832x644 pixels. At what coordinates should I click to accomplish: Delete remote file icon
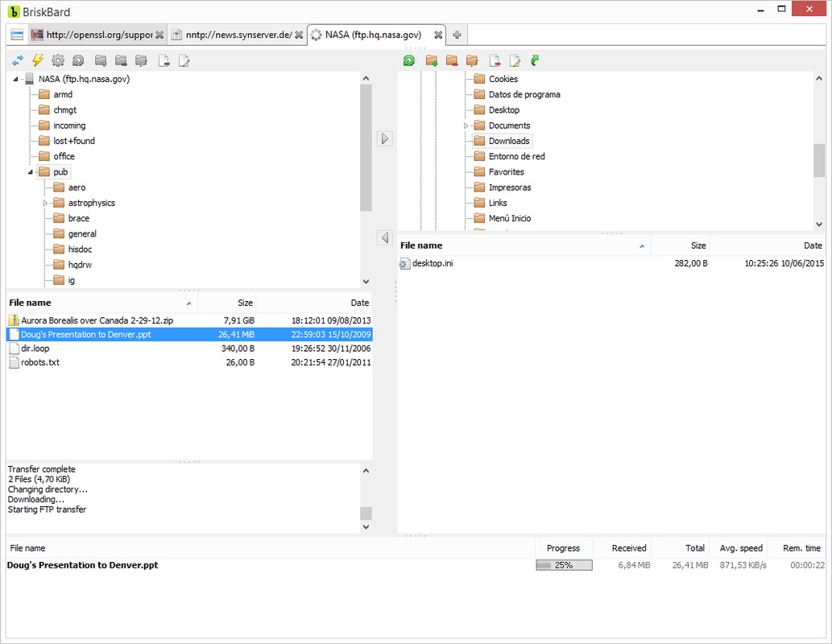pyautogui.click(x=164, y=60)
